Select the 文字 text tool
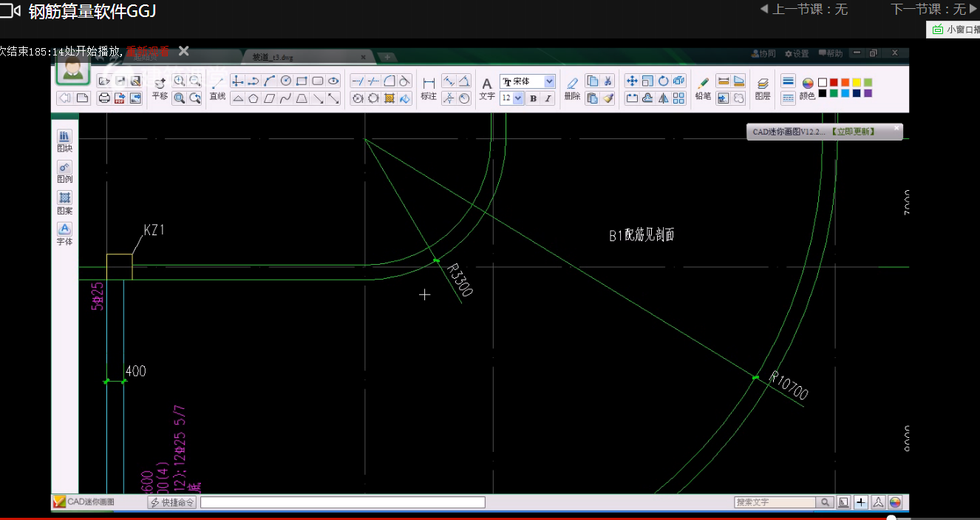Viewport: 980px width, 520px height. click(487, 87)
